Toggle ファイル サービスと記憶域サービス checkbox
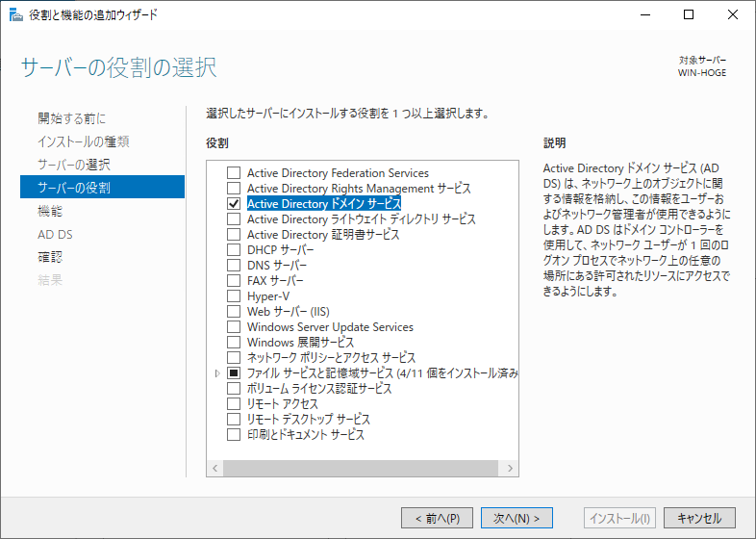Image resolution: width=756 pixels, height=539 pixels. (234, 373)
